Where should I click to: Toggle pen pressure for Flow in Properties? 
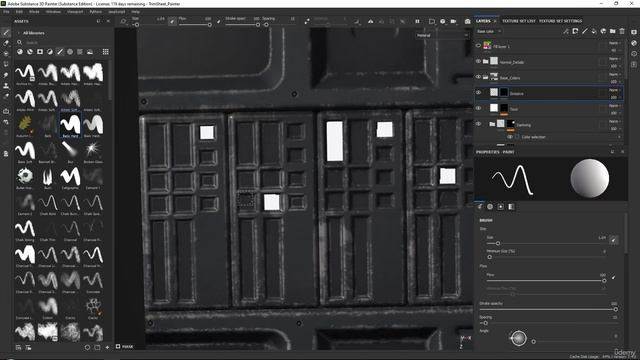(x=613, y=277)
